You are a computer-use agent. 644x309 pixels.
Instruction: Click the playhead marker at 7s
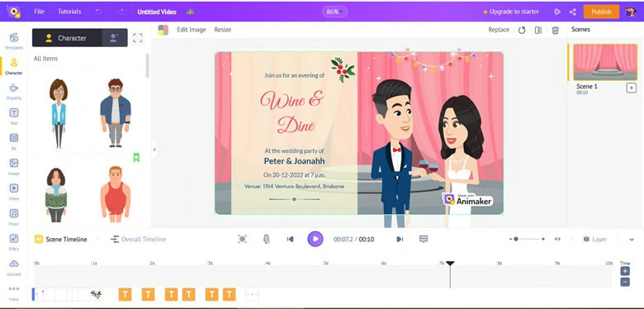point(450,264)
